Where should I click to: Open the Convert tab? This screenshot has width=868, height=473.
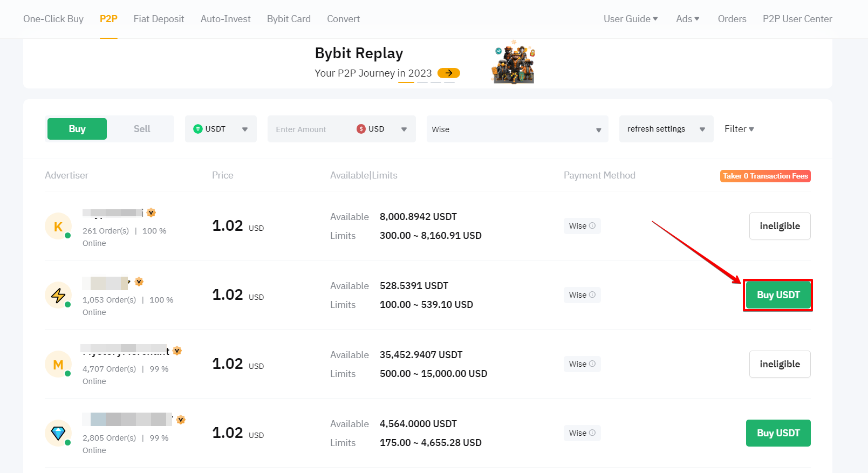tap(343, 19)
